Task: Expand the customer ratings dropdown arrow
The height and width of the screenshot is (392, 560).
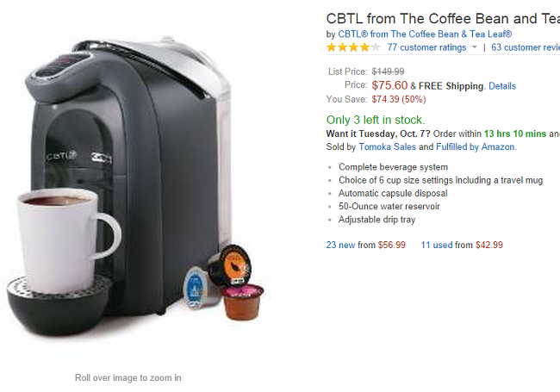Action: [475, 47]
